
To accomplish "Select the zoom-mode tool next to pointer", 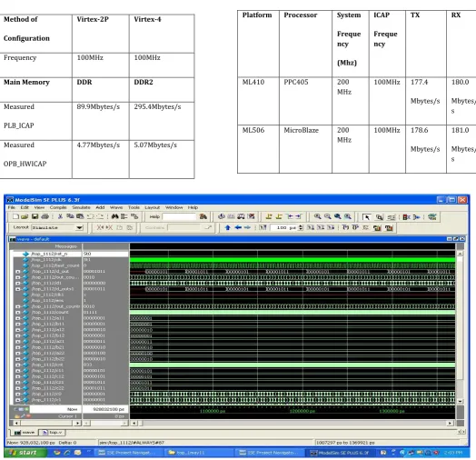I will 379,217.
